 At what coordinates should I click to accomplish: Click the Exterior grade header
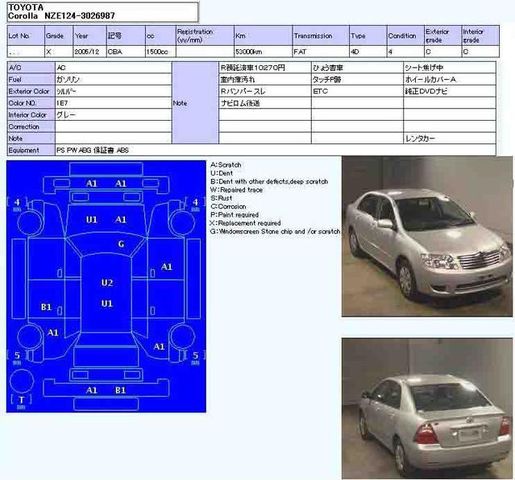point(443,36)
